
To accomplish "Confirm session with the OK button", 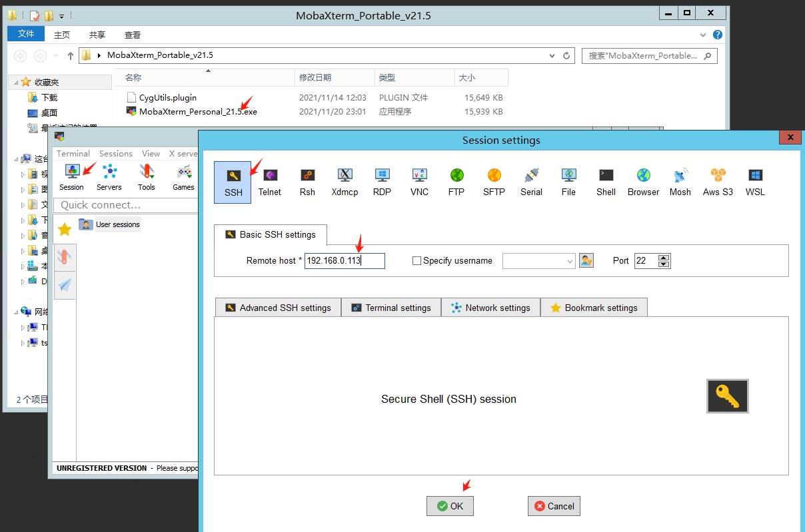I will tap(450, 506).
